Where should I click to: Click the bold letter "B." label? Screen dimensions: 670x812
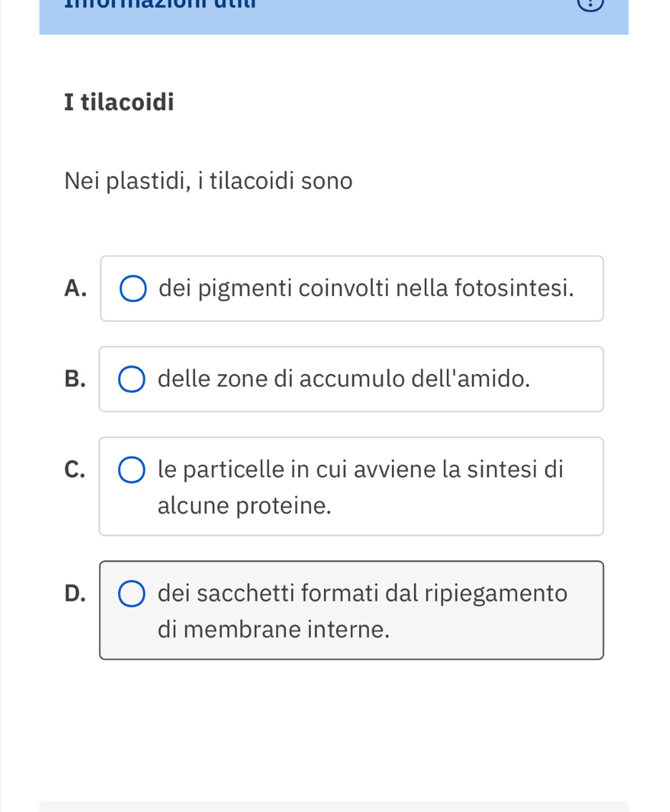pos(74,379)
